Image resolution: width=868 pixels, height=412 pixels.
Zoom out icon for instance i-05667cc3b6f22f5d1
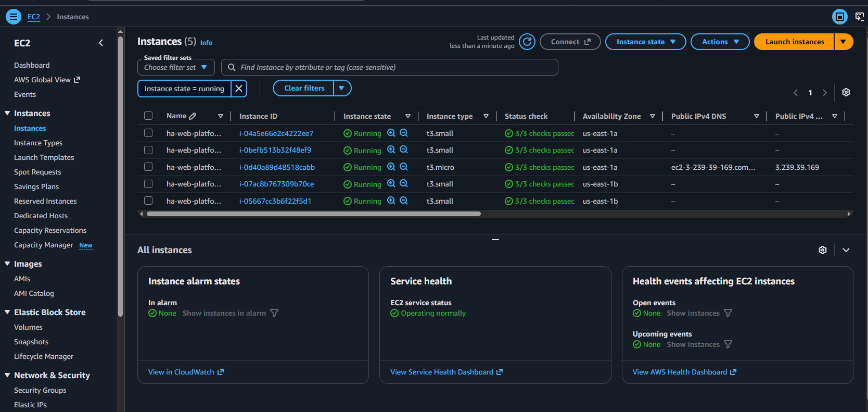pyautogui.click(x=404, y=201)
